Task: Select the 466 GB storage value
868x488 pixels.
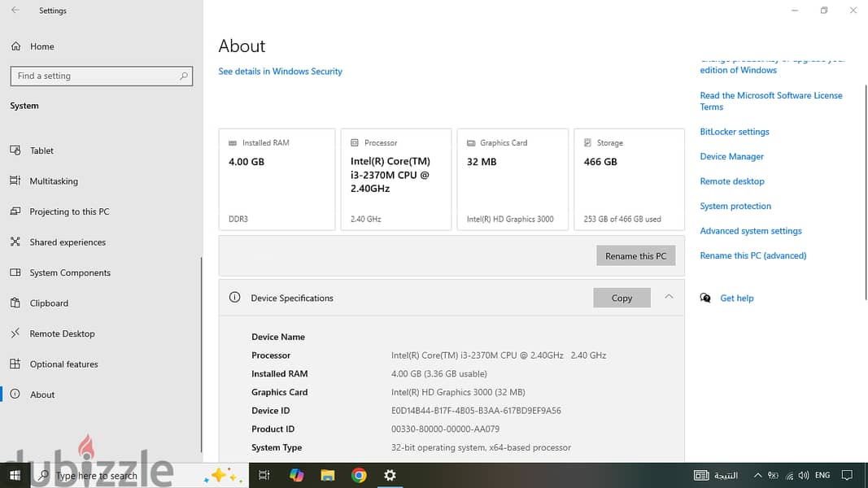Action: click(600, 162)
